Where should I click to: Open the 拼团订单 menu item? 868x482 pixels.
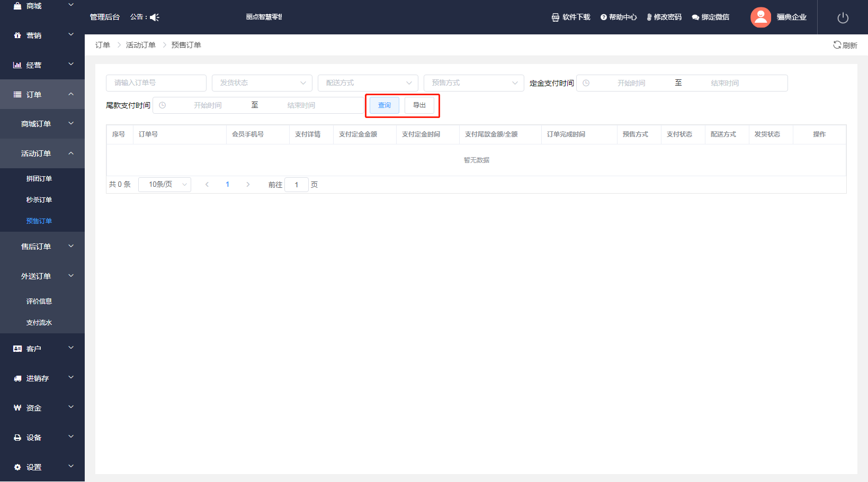click(42, 179)
